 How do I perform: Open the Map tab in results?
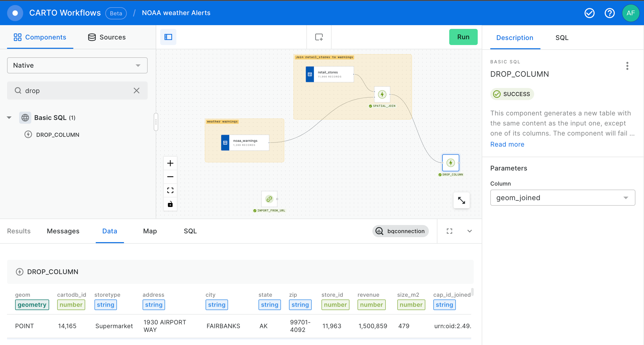click(150, 231)
